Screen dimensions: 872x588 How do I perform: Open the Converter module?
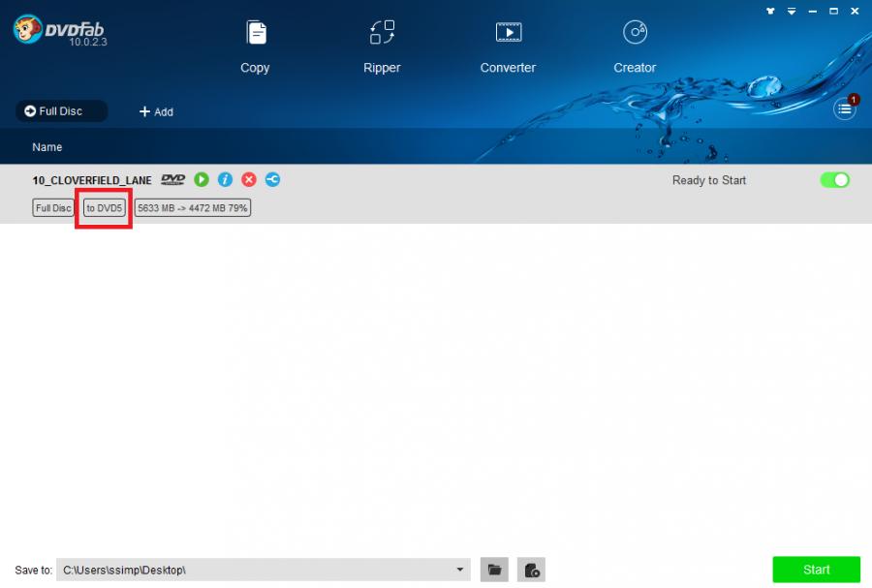point(509,46)
